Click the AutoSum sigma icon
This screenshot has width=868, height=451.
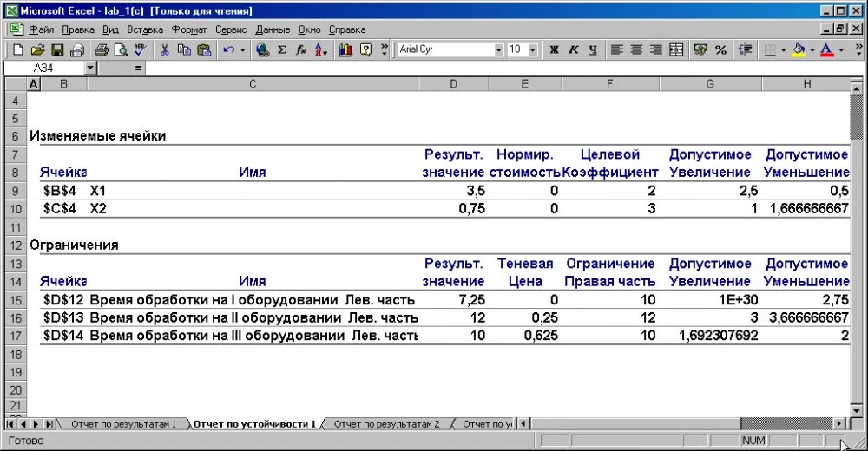tap(282, 49)
